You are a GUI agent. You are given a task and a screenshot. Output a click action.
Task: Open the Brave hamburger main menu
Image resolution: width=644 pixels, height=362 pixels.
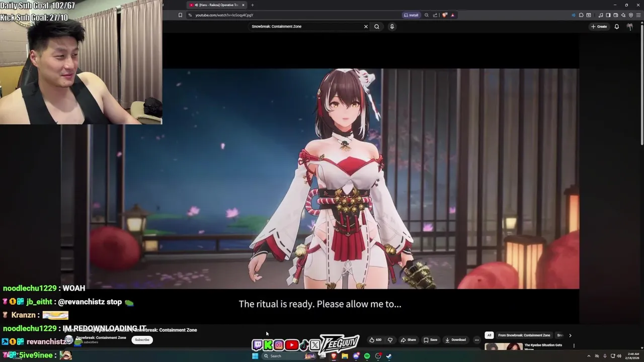point(638,15)
